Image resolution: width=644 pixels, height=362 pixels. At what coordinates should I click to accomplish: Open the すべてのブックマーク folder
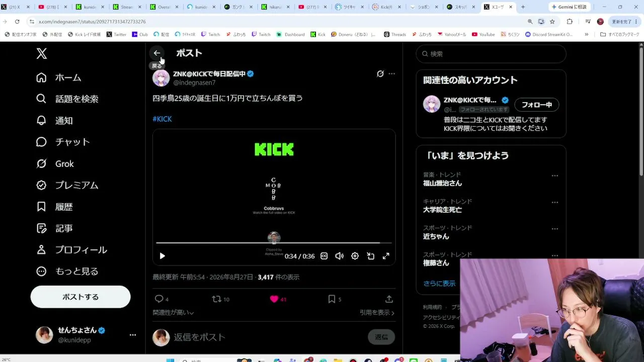click(x=619, y=35)
